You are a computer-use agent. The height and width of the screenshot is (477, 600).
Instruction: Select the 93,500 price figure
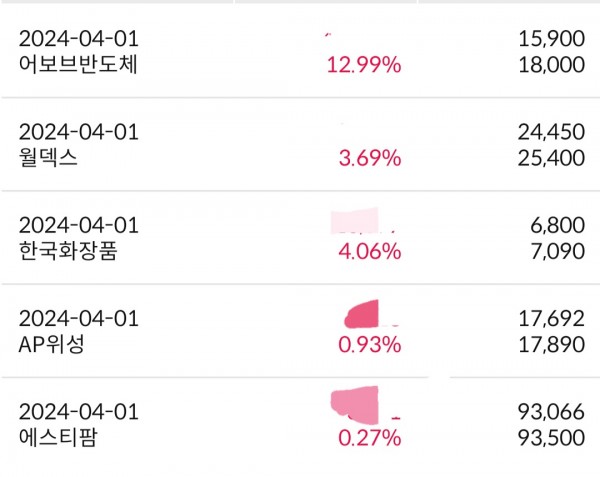point(550,438)
